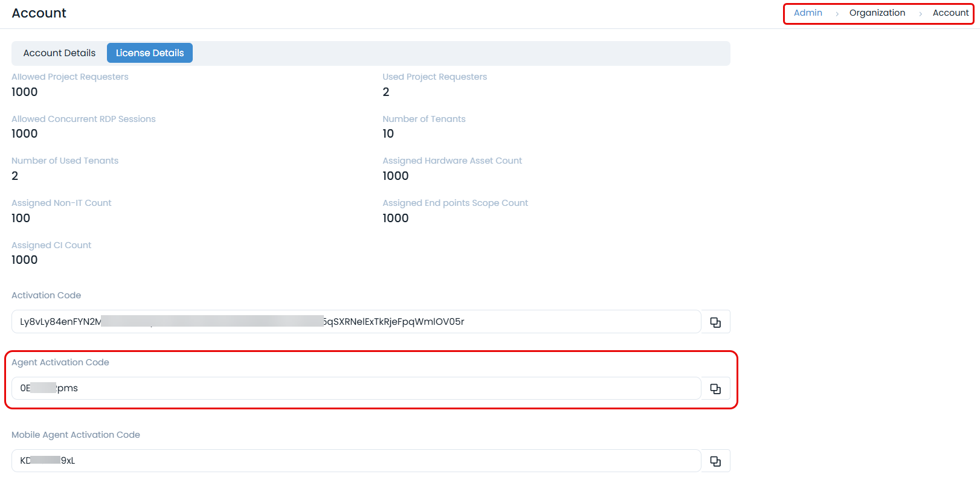The height and width of the screenshot is (480, 980).
Task: Select the Mobile Agent Activation Code field
Action: point(356,461)
